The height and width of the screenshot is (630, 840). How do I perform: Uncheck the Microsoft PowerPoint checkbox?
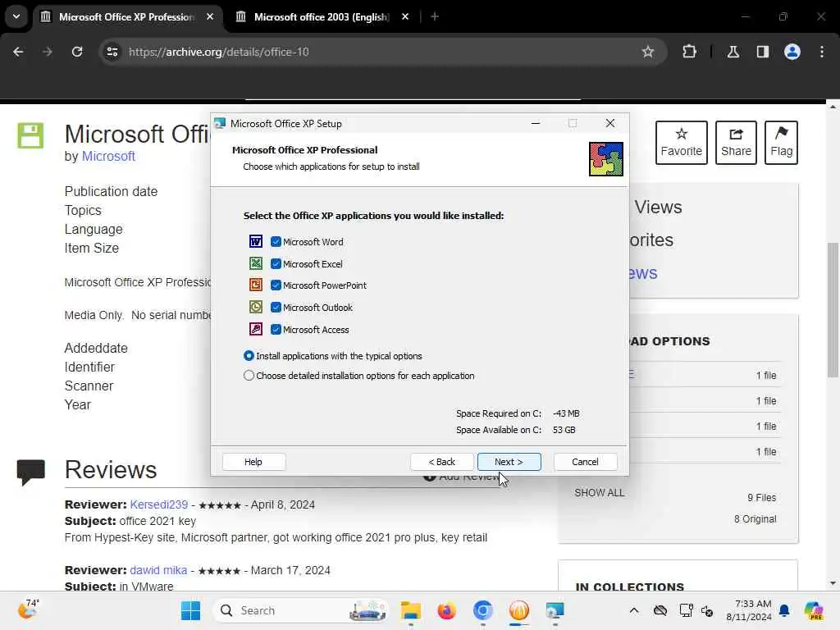pyautogui.click(x=276, y=285)
